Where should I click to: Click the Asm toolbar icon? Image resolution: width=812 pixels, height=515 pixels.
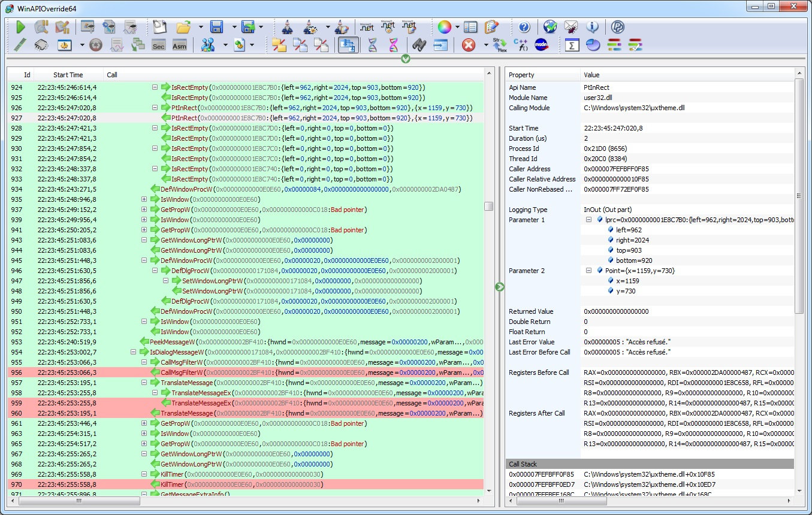pos(179,46)
